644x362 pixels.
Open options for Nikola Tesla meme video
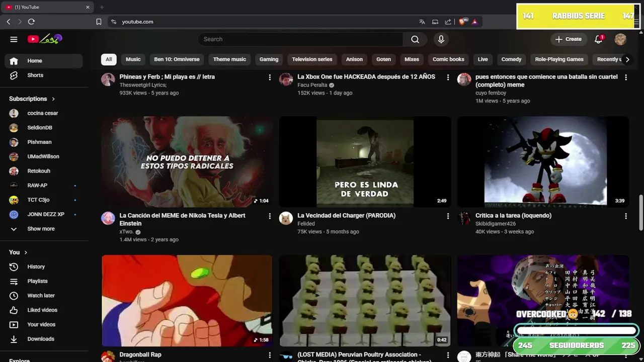pos(270,216)
